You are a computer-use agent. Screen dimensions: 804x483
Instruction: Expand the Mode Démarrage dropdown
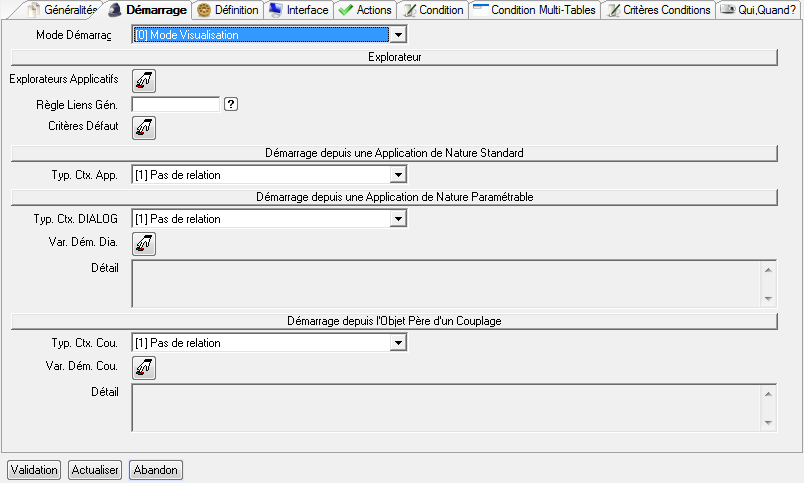398,35
